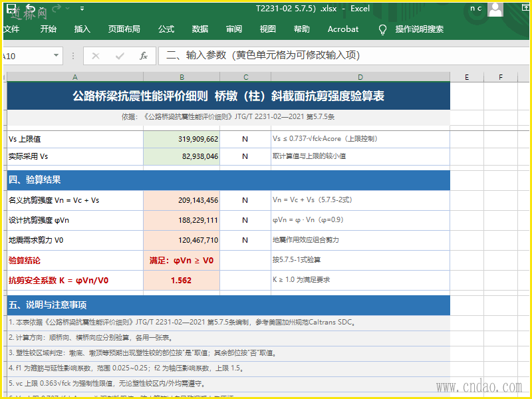Select column B header

coord(182,77)
